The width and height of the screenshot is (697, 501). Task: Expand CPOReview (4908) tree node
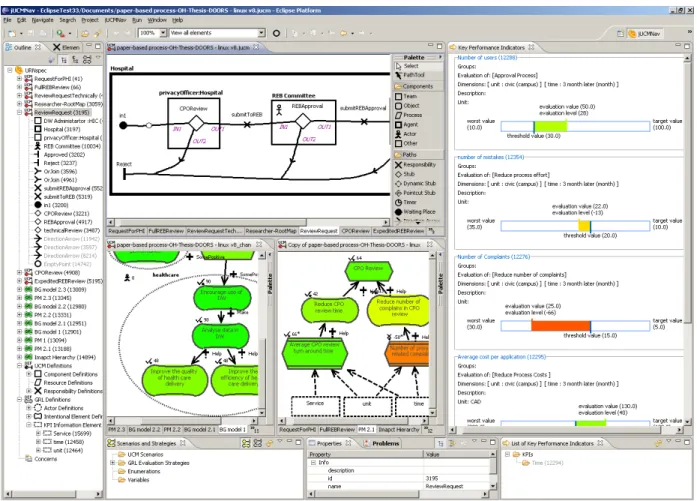coord(20,273)
